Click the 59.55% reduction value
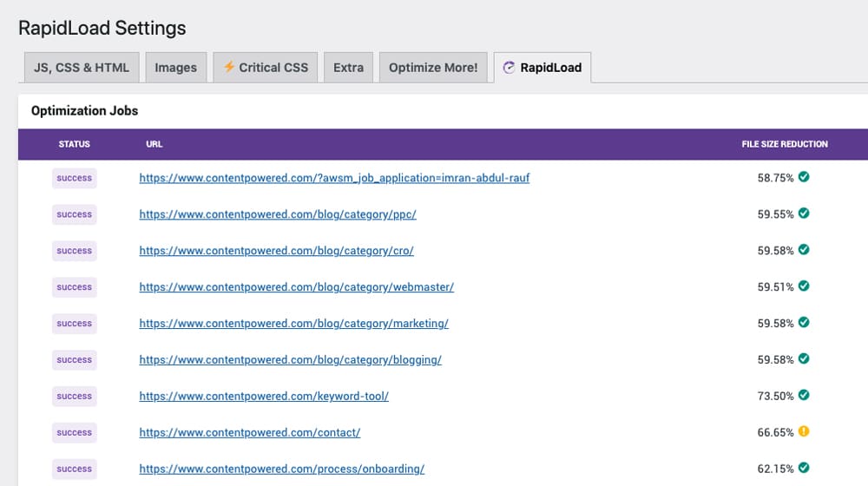The width and height of the screenshot is (868, 486). tap(775, 214)
